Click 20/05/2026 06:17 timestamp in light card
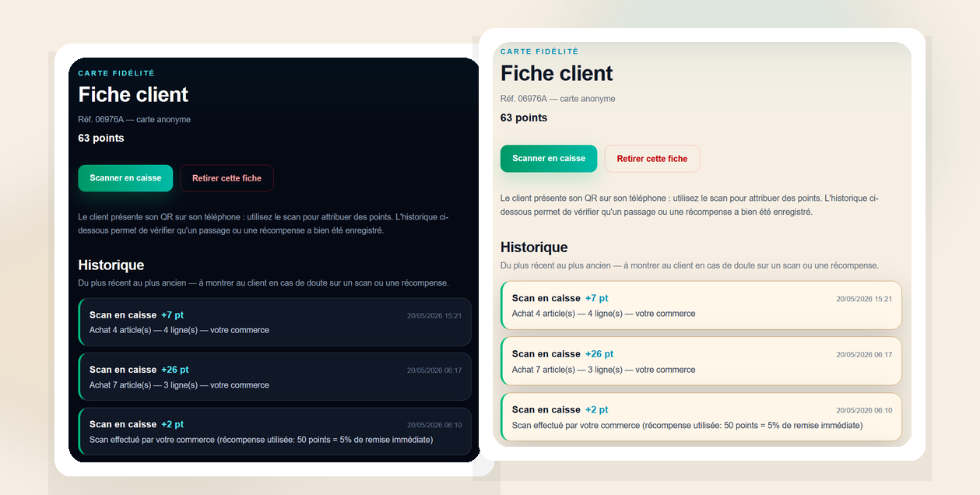Image resolution: width=980 pixels, height=495 pixels. tap(864, 355)
